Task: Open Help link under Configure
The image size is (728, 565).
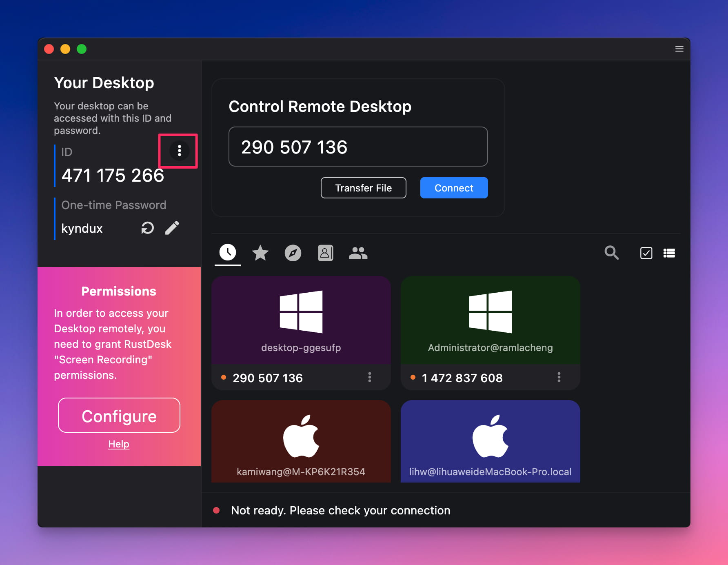Action: (119, 444)
